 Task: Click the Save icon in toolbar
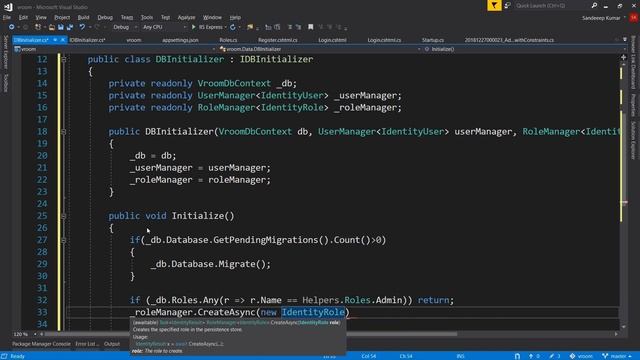pos(60,27)
